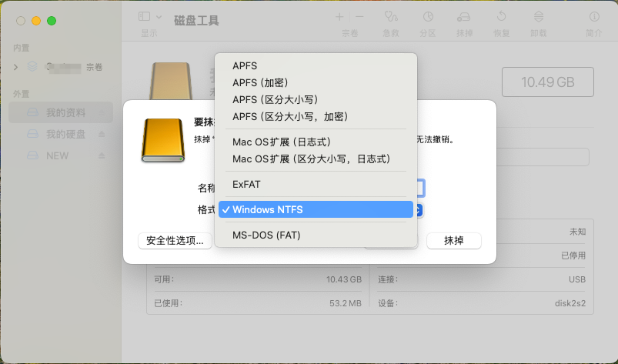Viewport: 618px width, 364px height.
Task: Click the 抹掉 confirm button in dialog
Action: [x=453, y=241]
